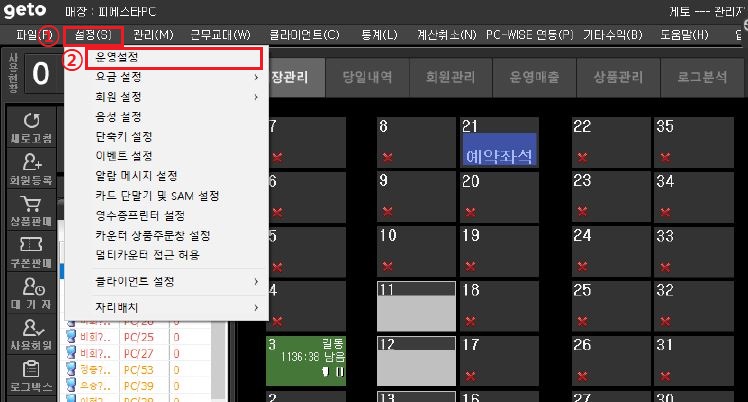Screen dimensions: 748x402
Task: Expand the 클라이언트 설정 submenu
Action: point(256,282)
